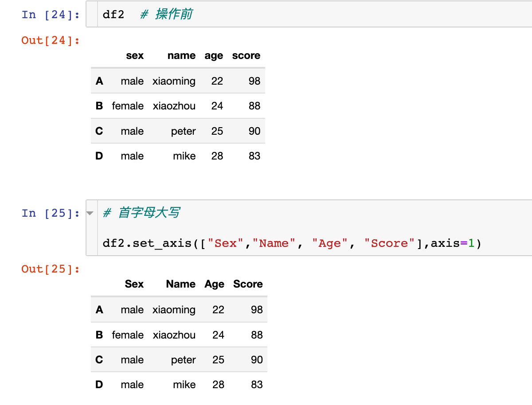Click the set_axis code line in cell 25
The height and width of the screenshot is (405, 532).
[292, 243]
